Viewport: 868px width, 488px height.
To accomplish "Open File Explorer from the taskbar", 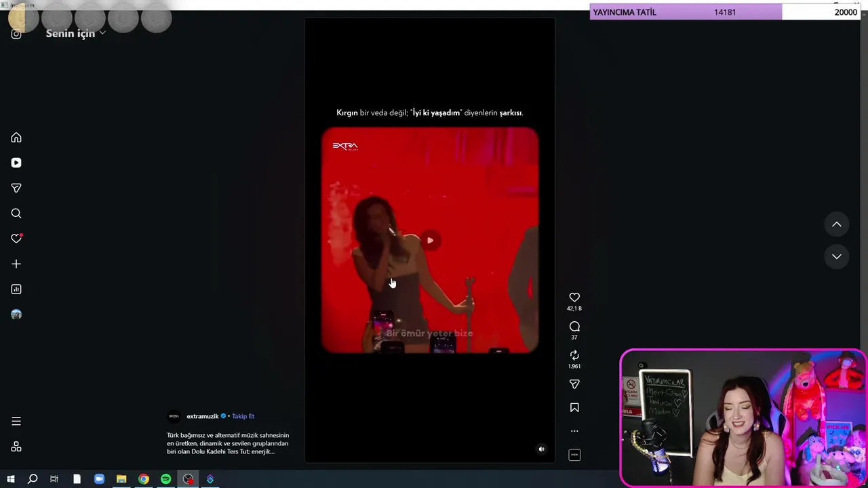I will pyautogui.click(x=121, y=479).
